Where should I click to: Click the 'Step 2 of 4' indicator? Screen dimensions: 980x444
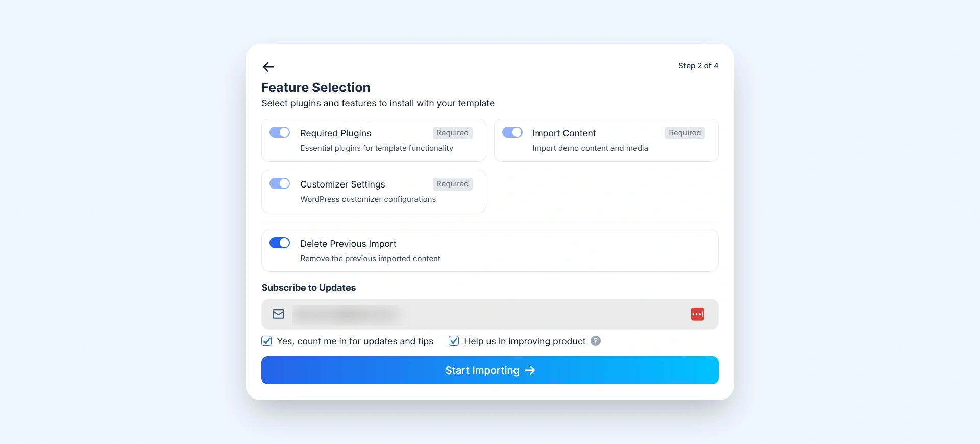(698, 66)
